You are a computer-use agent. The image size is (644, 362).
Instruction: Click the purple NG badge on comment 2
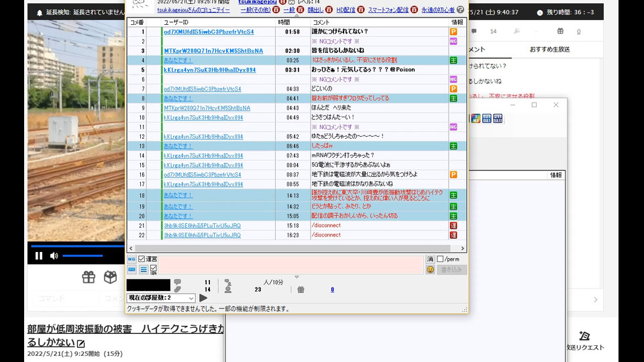(x=453, y=41)
